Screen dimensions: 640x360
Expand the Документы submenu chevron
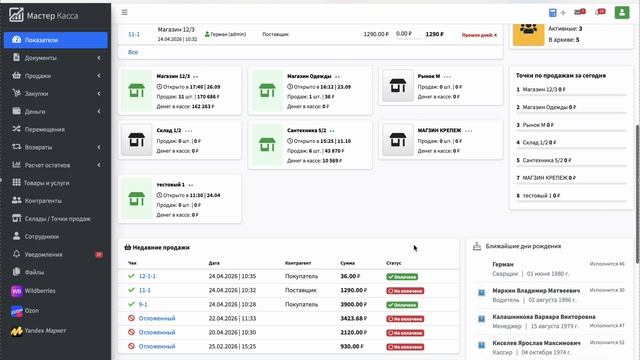(99, 58)
